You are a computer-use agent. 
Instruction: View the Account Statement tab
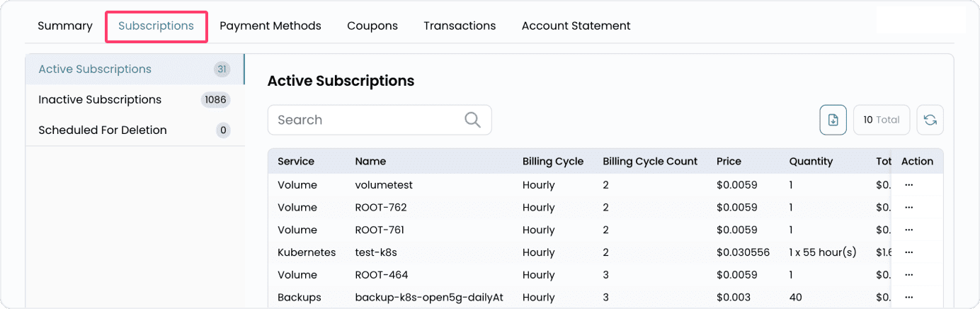[576, 26]
